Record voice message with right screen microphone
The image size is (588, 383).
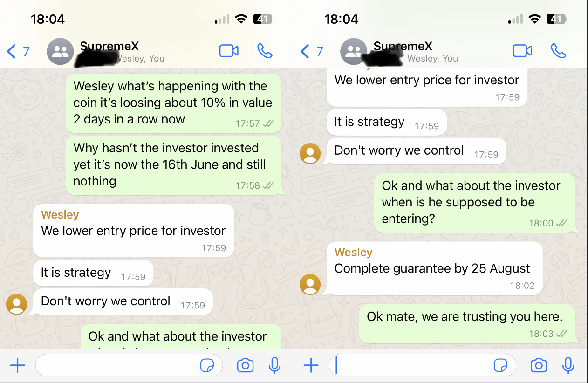[x=568, y=366]
